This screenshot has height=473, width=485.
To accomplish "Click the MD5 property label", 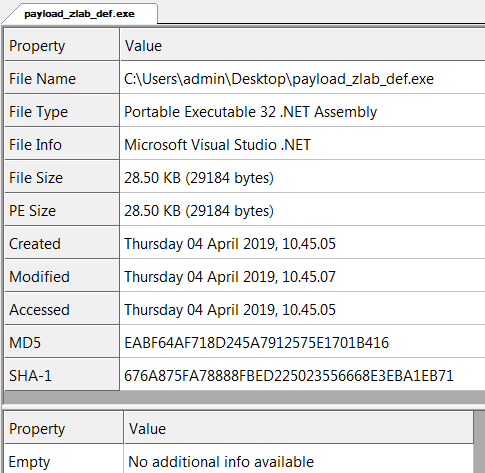I will point(25,343).
